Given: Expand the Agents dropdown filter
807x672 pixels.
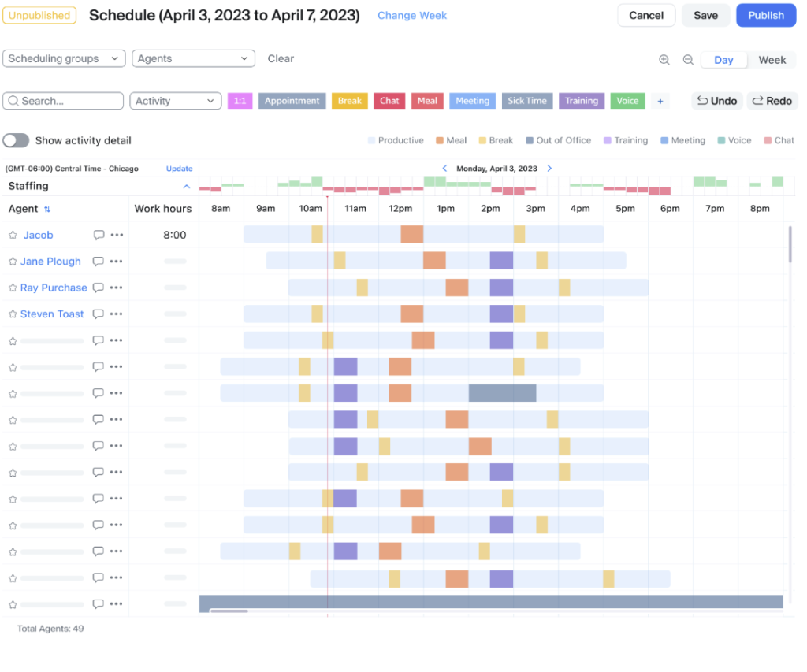Looking at the screenshot, I should [x=193, y=58].
